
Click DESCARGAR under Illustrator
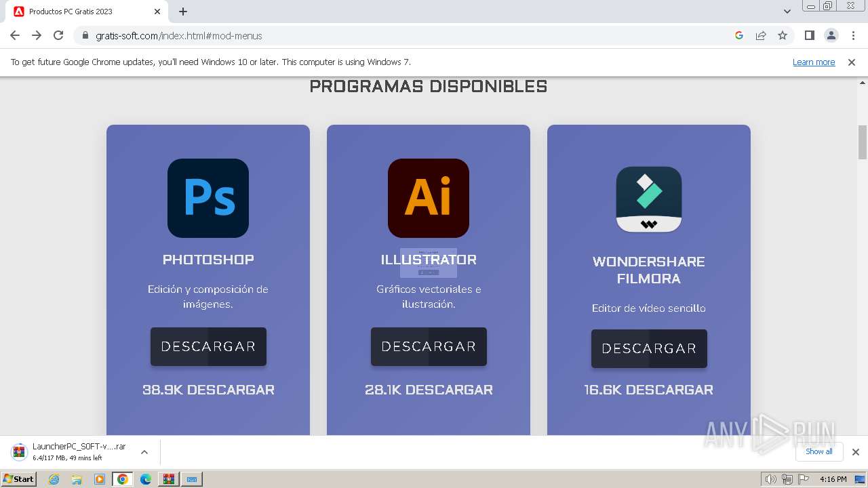coord(429,346)
